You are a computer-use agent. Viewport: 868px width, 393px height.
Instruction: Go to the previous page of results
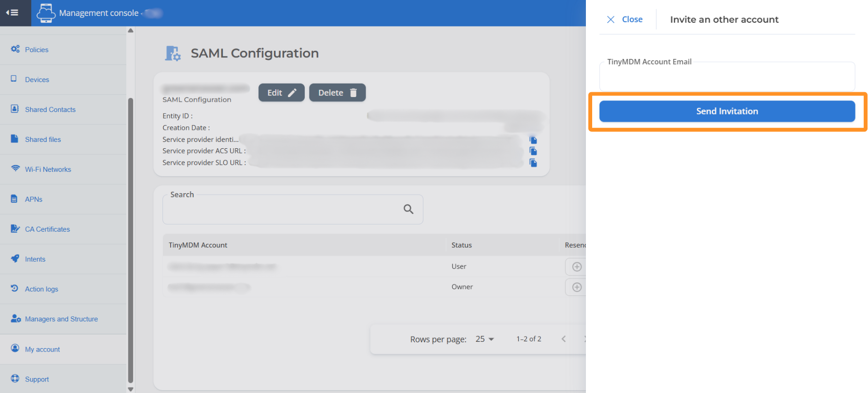coord(563,339)
